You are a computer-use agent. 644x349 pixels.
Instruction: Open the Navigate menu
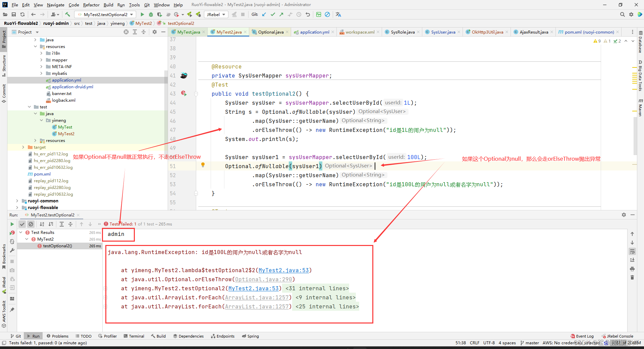pyautogui.click(x=55, y=5)
